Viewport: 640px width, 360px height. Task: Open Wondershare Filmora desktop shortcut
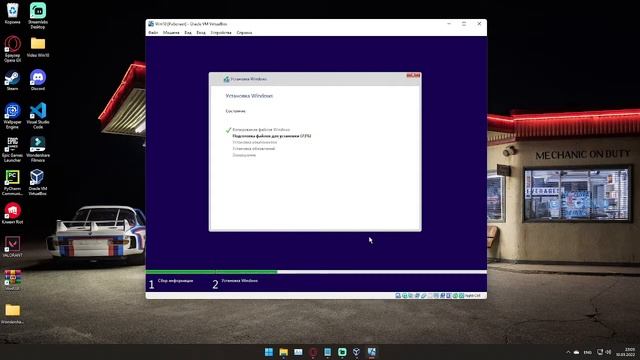click(x=38, y=149)
